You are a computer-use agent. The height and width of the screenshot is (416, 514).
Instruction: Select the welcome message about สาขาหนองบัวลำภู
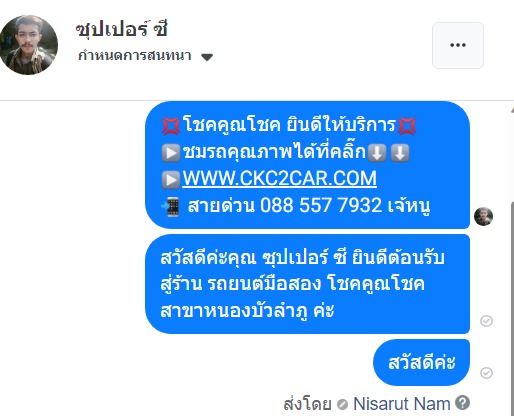pyautogui.click(x=307, y=284)
